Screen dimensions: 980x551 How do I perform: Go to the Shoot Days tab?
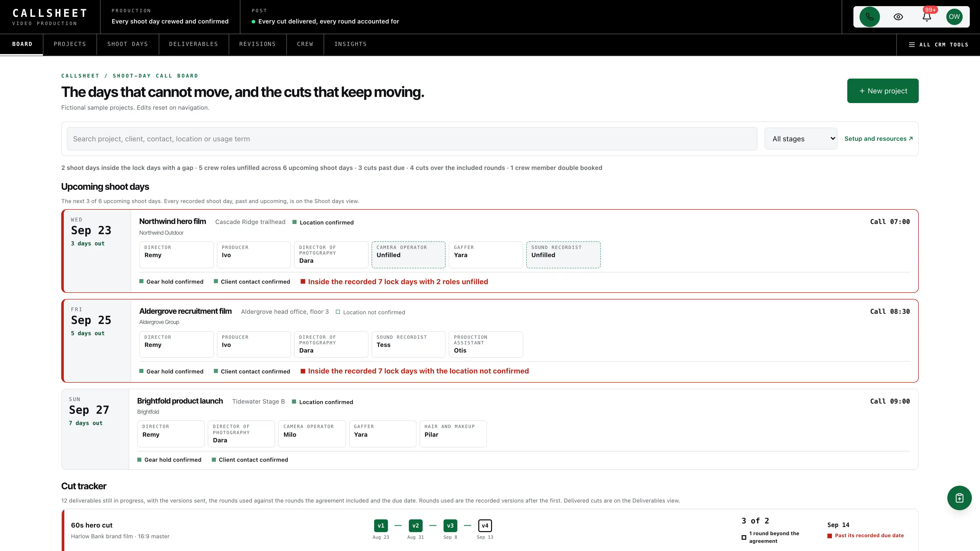tap(127, 44)
